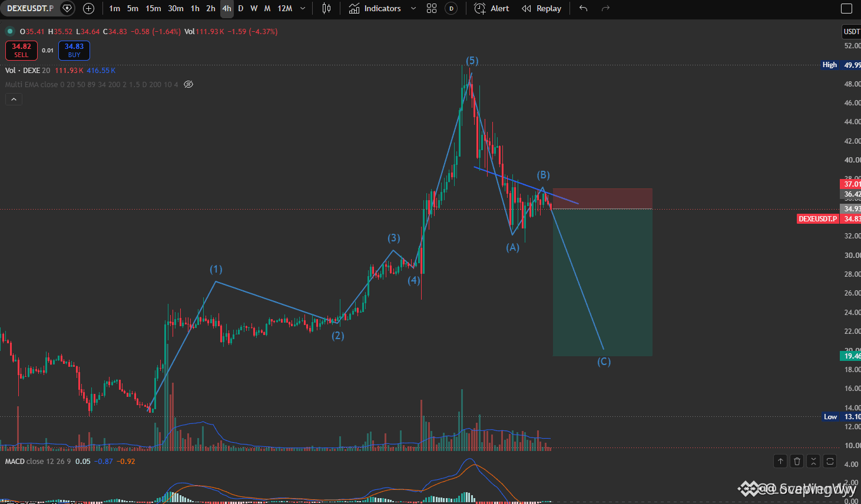This screenshot has width=861, height=504.
Task: Select the red stop-loss zone of the short position
Action: (x=602, y=198)
